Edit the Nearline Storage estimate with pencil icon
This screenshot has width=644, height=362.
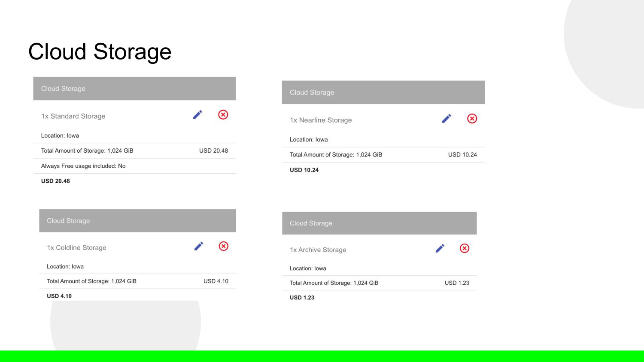447,118
